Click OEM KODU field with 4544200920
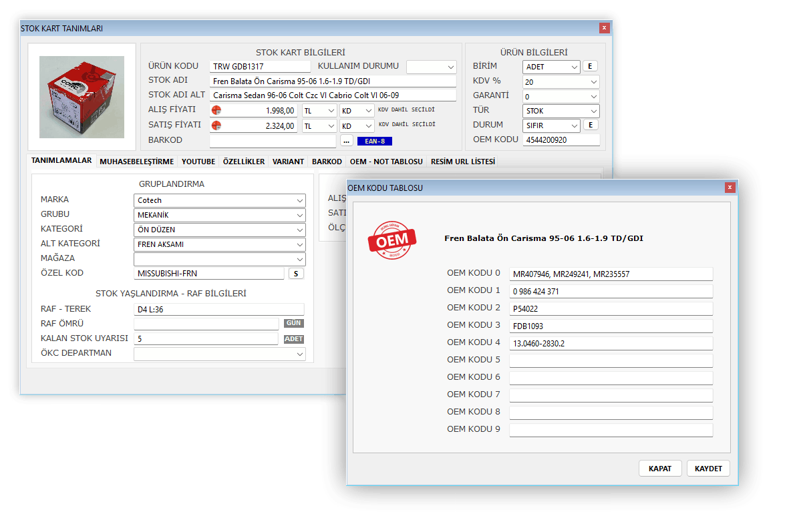The image size is (785, 532). point(561,140)
